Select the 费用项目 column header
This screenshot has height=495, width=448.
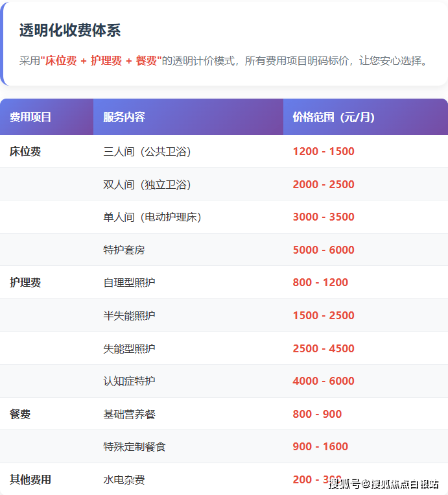(30, 117)
